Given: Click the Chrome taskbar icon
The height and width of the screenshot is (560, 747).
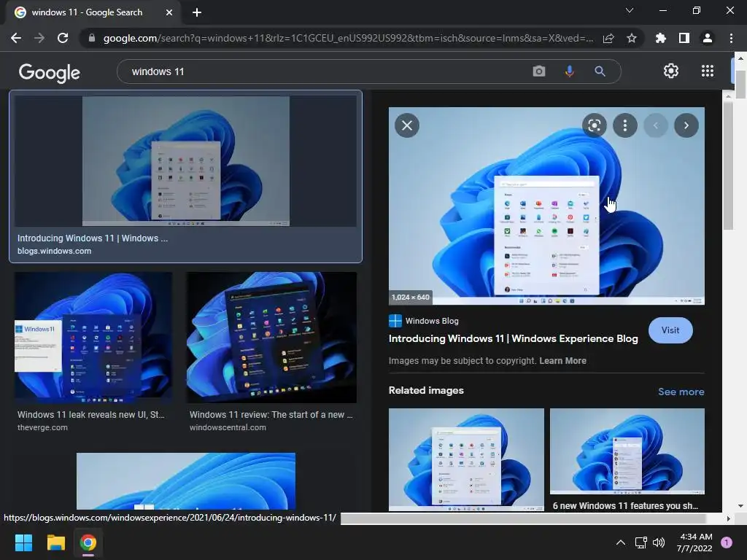Looking at the screenshot, I should 88,542.
